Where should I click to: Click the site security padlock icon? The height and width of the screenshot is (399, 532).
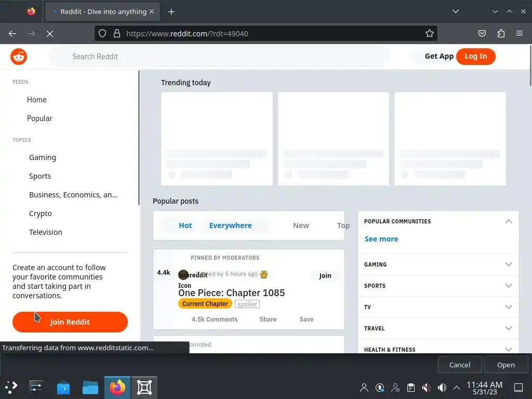pyautogui.click(x=117, y=33)
